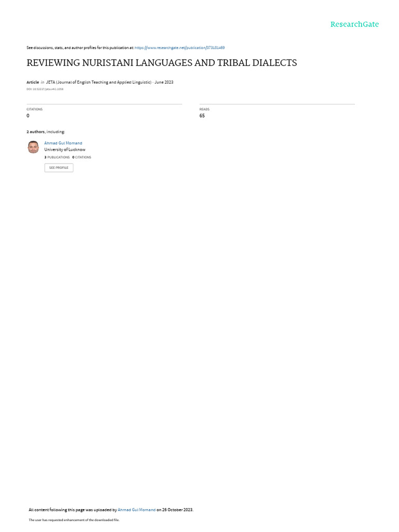399x532 pixels.
Task: Click the ResearchGate logo
Action: pos(354,24)
